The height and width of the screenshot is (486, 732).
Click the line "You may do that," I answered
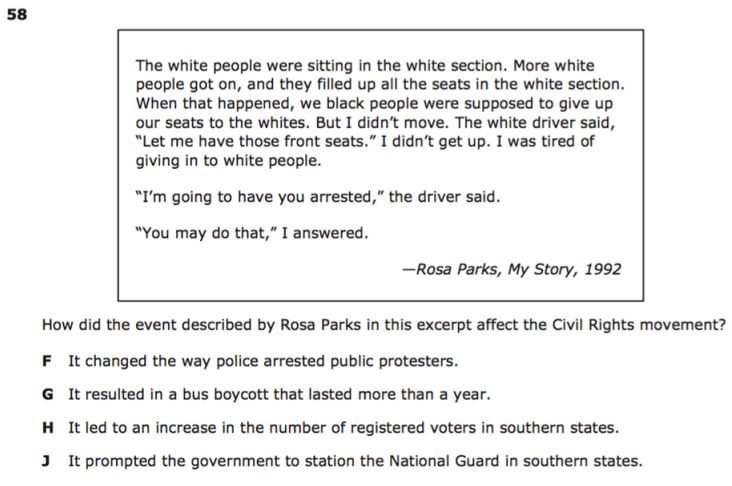point(252,233)
